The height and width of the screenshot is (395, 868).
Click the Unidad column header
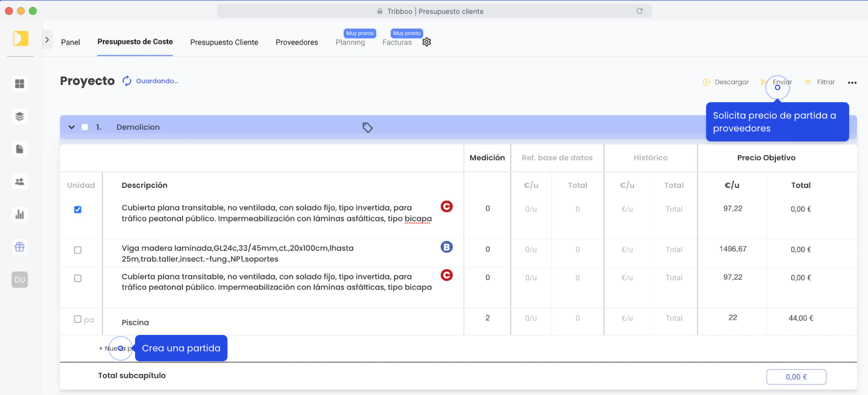point(81,185)
